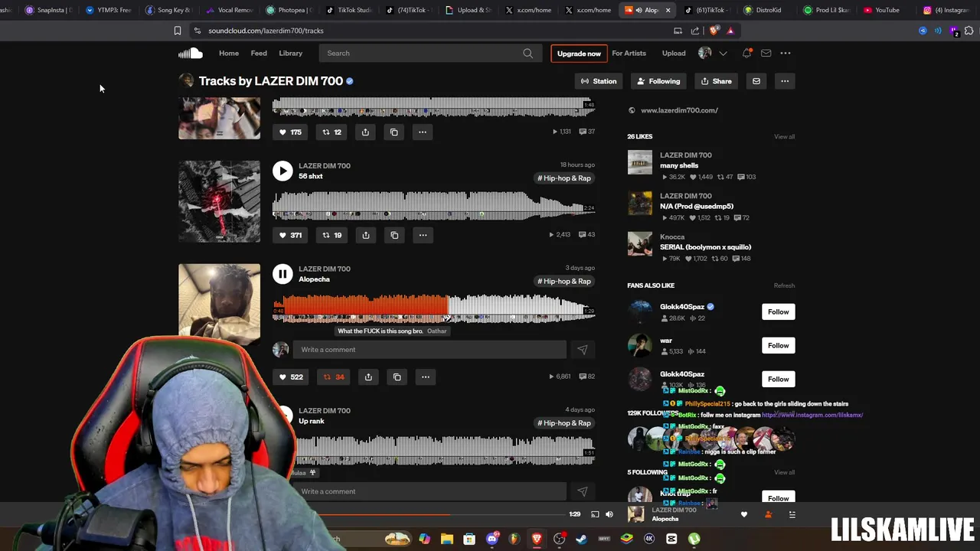Image resolution: width=980 pixels, height=551 pixels.
Task: Open the messages envelope in header
Action: (x=766, y=53)
